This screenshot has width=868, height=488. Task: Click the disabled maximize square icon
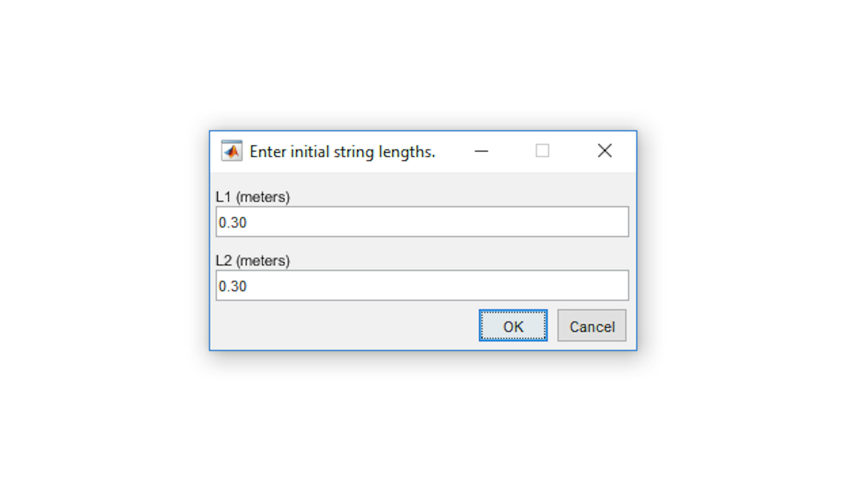pyautogui.click(x=542, y=151)
